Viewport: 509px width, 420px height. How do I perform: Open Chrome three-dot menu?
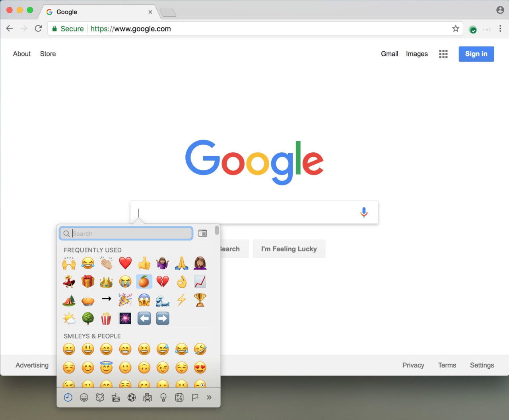(x=500, y=29)
